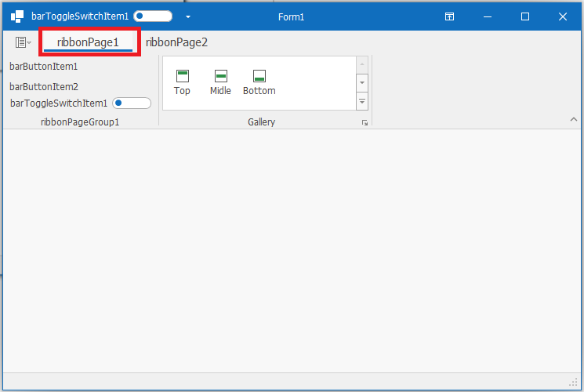
Task: Close the Form1 window
Action: point(563,16)
